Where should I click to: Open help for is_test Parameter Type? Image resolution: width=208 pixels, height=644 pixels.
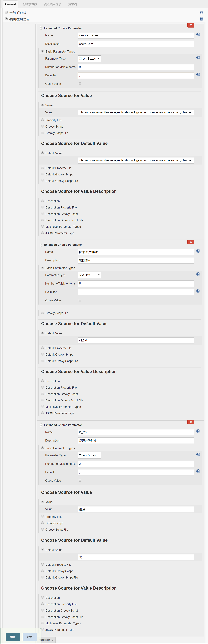point(198,454)
